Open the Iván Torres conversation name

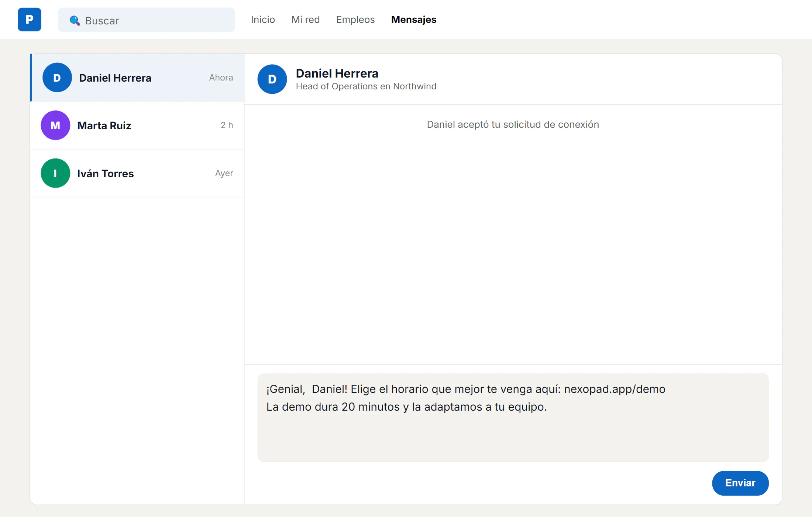[x=106, y=174]
